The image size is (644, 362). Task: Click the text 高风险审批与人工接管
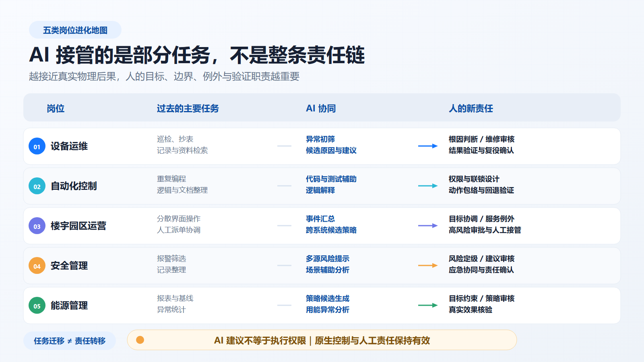pos(485,230)
